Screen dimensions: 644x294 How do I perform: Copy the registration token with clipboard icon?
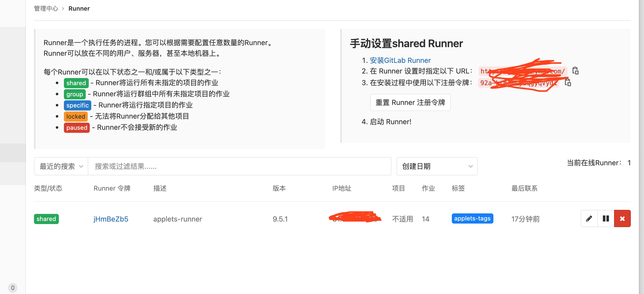click(568, 82)
